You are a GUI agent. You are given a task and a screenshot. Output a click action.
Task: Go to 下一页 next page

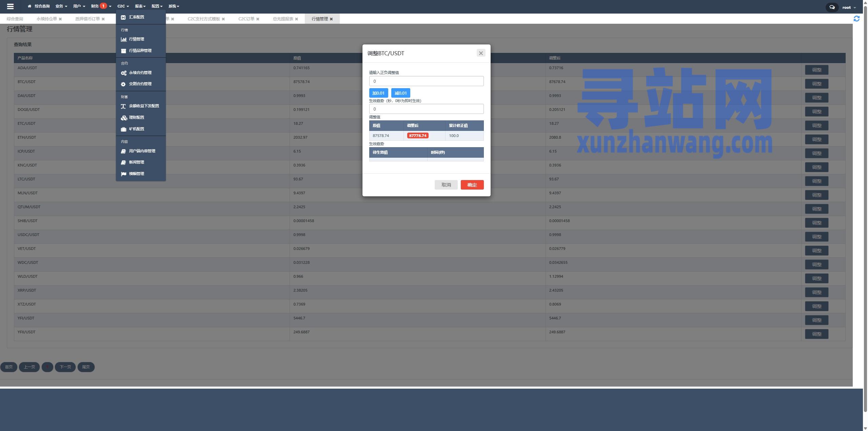[65, 367]
